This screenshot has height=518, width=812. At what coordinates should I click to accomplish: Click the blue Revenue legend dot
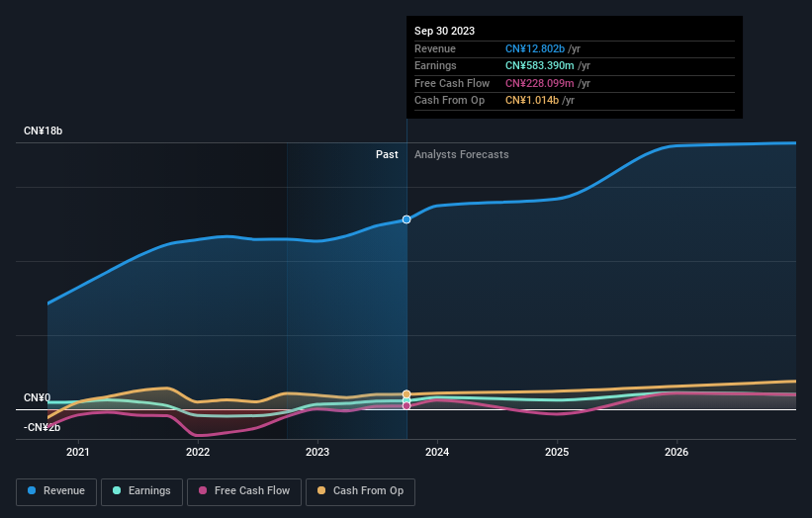pyautogui.click(x=32, y=490)
